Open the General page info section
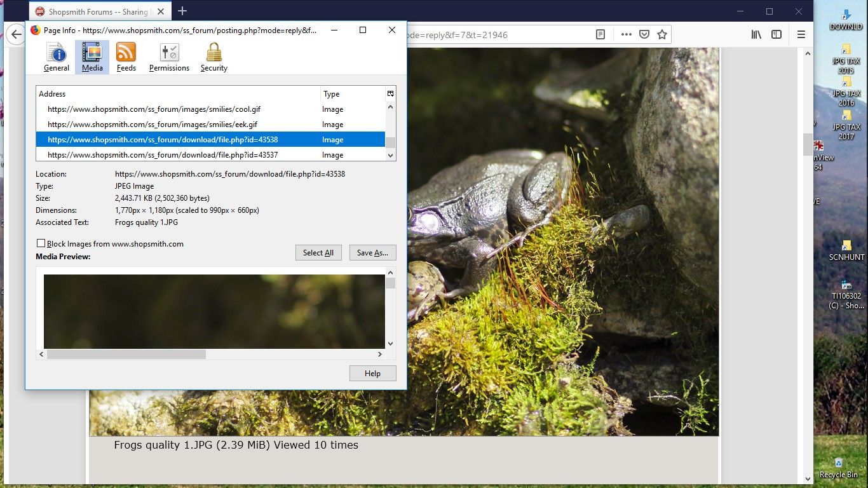 [x=57, y=57]
